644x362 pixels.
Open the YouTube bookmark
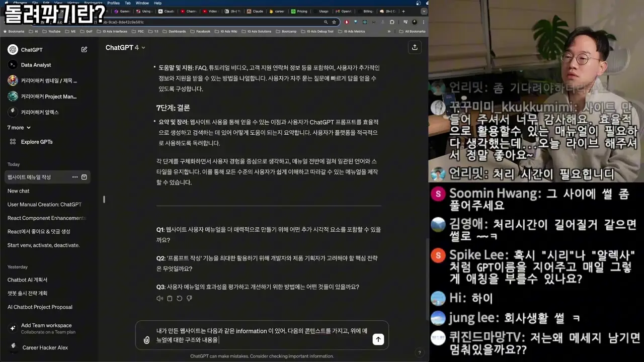(x=51, y=31)
